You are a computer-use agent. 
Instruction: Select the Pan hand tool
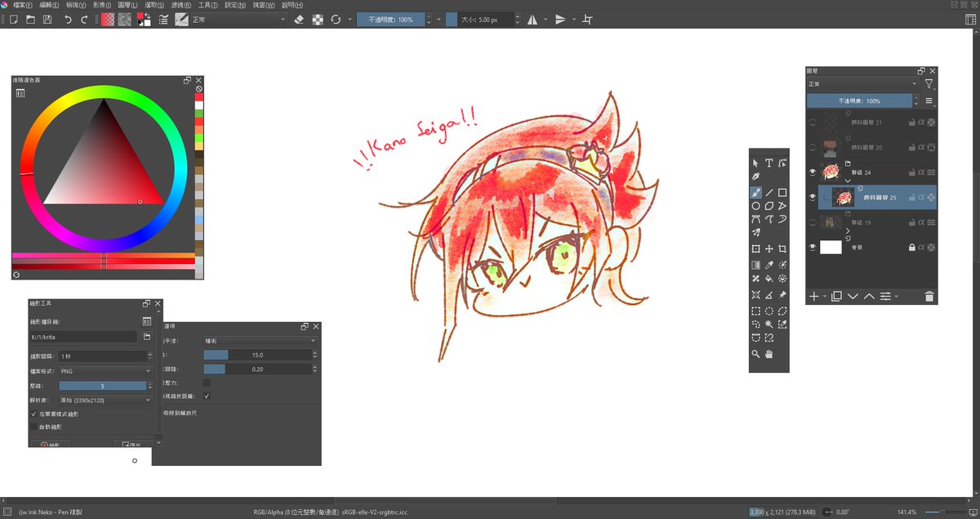(769, 354)
